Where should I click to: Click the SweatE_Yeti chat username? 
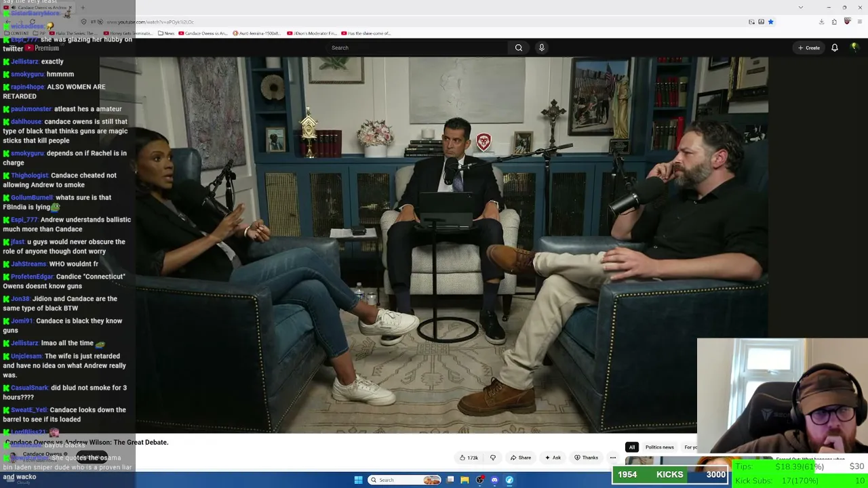point(29,409)
